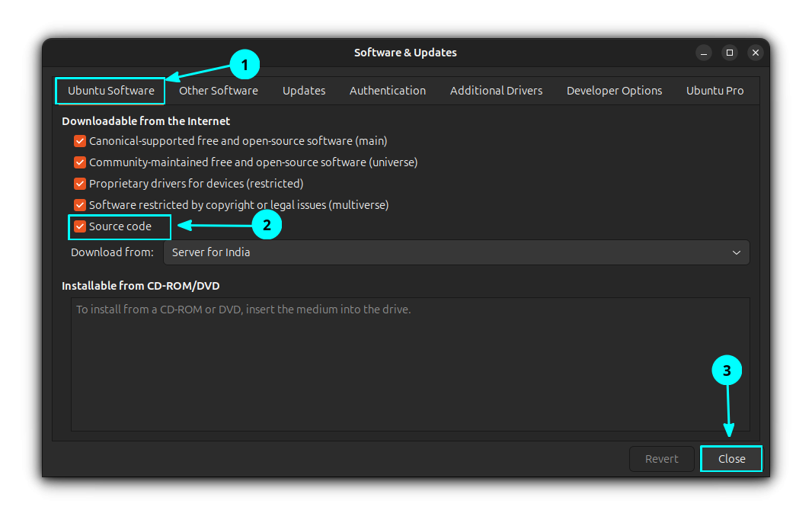Click the 'Installable from CD-ROM/DVD' heading

(x=141, y=286)
